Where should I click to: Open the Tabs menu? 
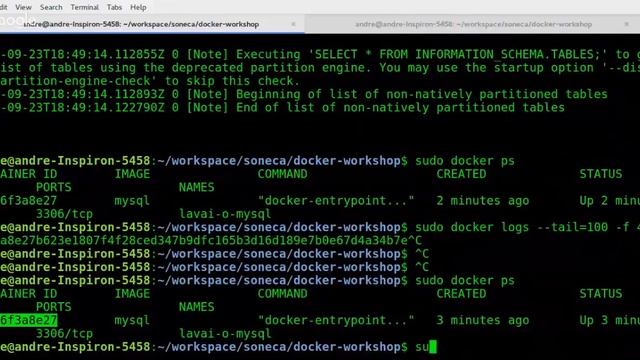click(x=114, y=7)
